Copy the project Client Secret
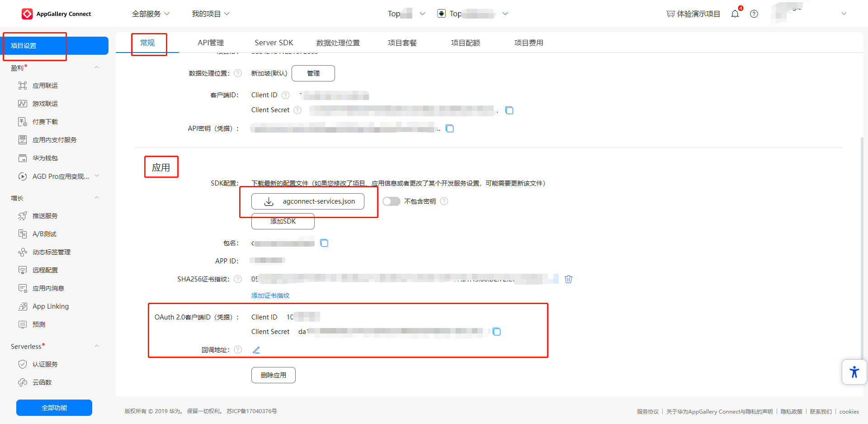Image resolution: width=868 pixels, height=424 pixels. click(509, 110)
